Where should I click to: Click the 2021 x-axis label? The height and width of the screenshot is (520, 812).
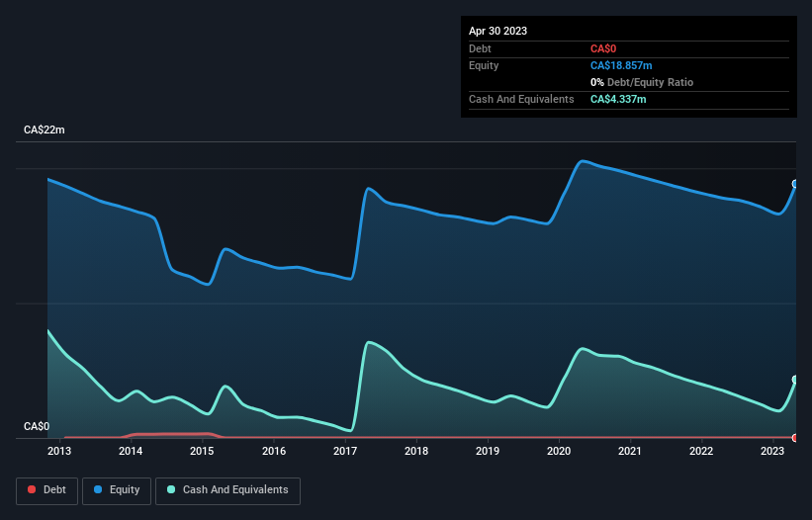tap(630, 451)
